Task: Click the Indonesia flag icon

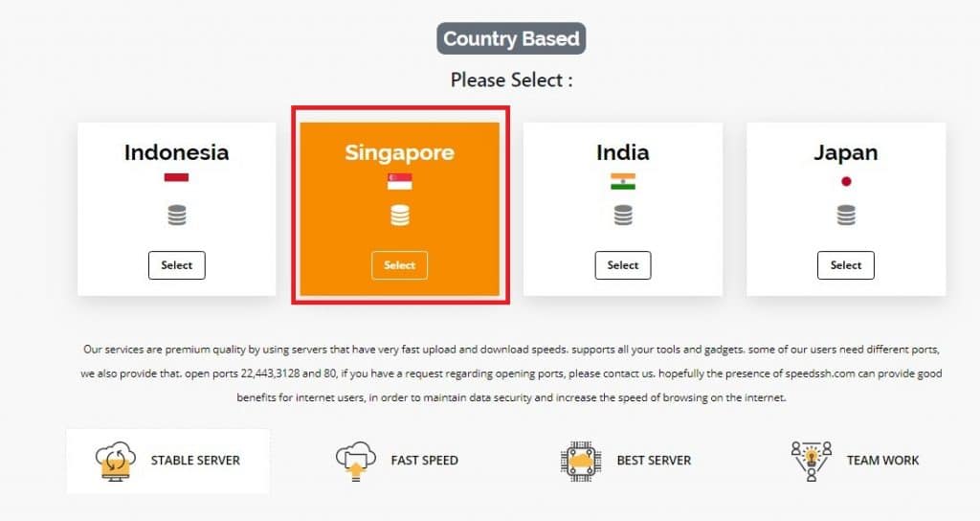Action: coord(176,177)
